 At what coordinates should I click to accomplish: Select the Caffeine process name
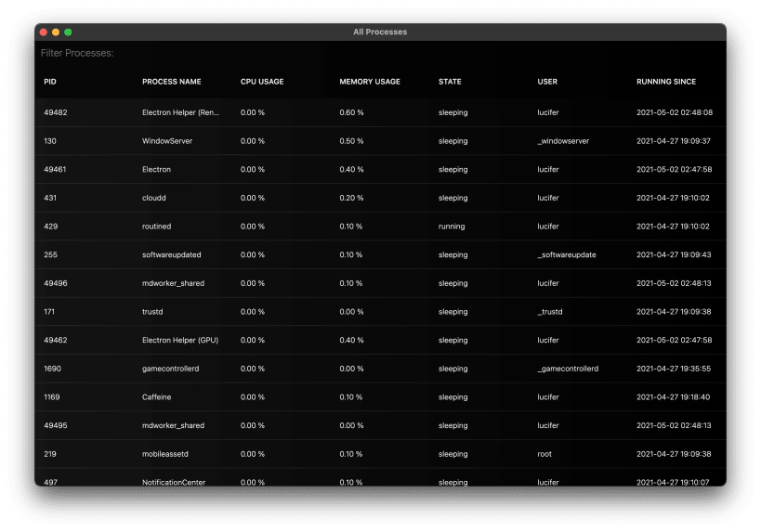click(x=156, y=397)
